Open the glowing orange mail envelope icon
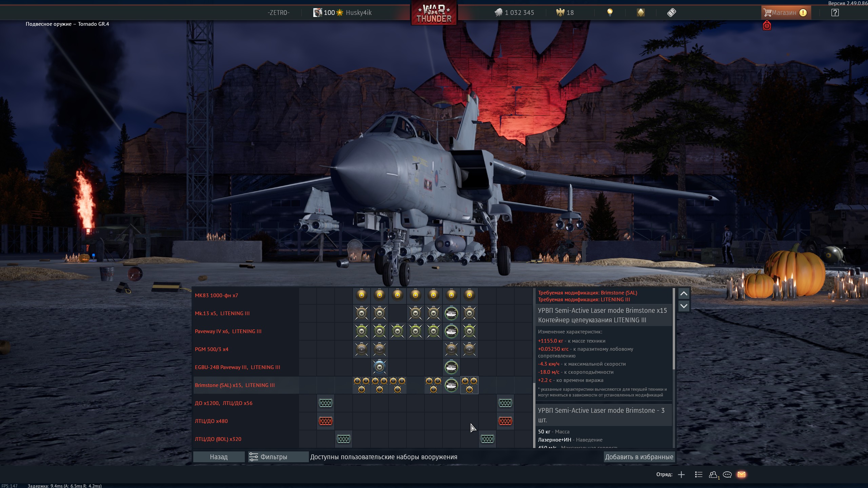This screenshot has width=868, height=488. (x=742, y=474)
